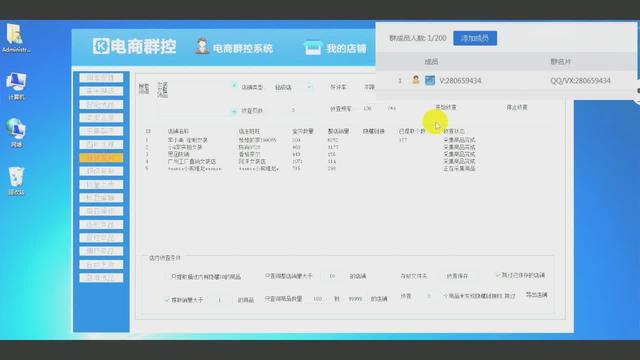Click the 店铺名称 column header
Viewport: 640px width, 360px height.
tap(178, 131)
